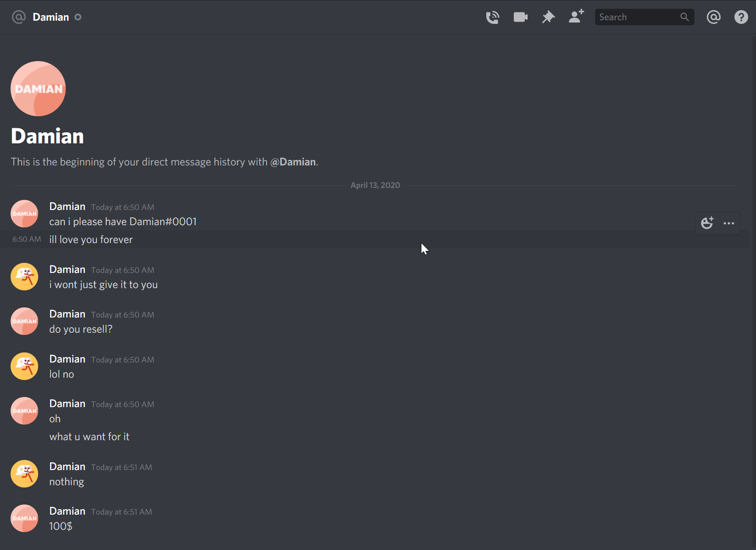Open the more options ellipsis menu
Screen dimensions: 756x550
click(729, 223)
